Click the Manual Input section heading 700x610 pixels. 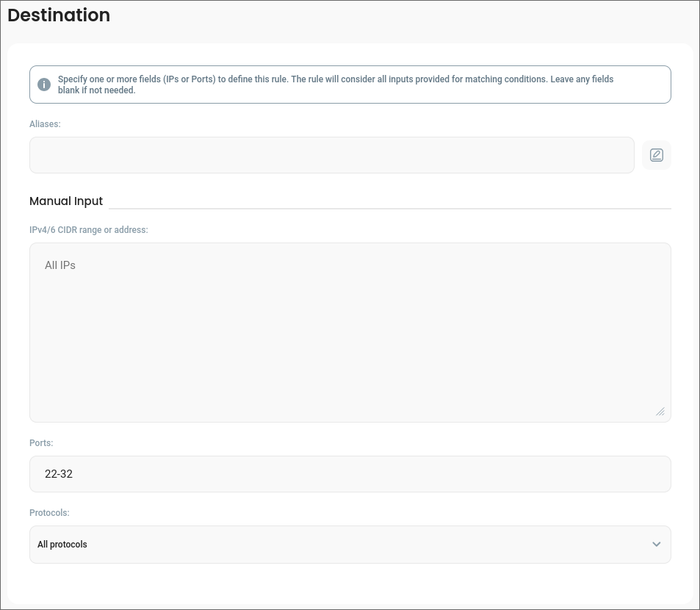66,201
